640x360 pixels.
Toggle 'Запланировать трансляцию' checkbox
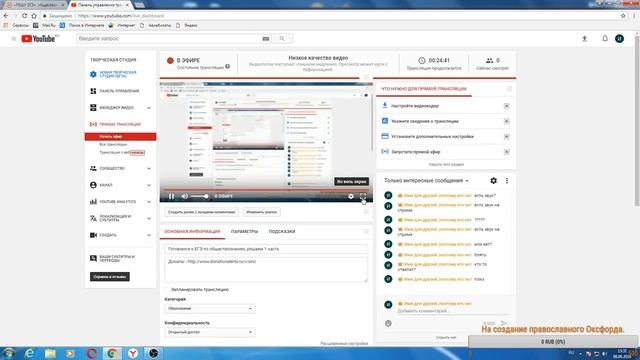(x=167, y=289)
